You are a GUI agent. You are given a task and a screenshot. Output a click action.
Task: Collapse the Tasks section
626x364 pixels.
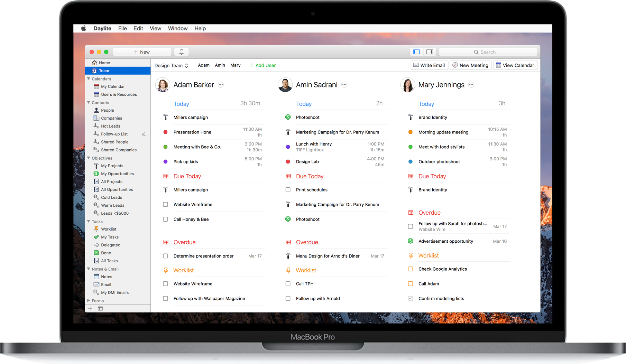[x=89, y=221]
